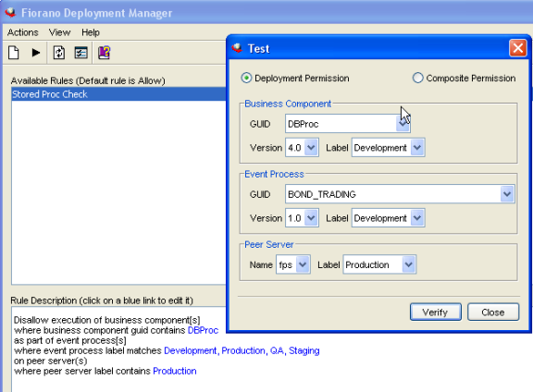Select the Deployment Permission radio button
Image resolution: width=533 pixels, height=392 pixels.
(246, 79)
